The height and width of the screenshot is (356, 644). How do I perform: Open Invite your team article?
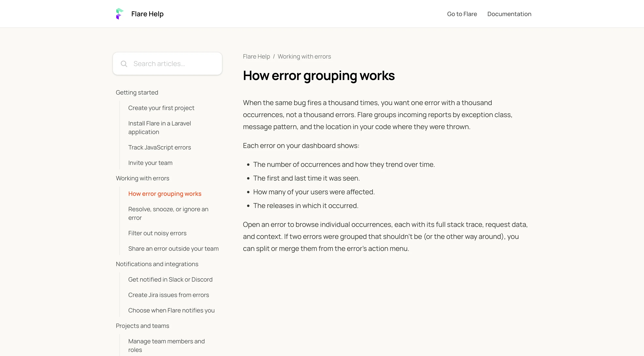click(150, 163)
